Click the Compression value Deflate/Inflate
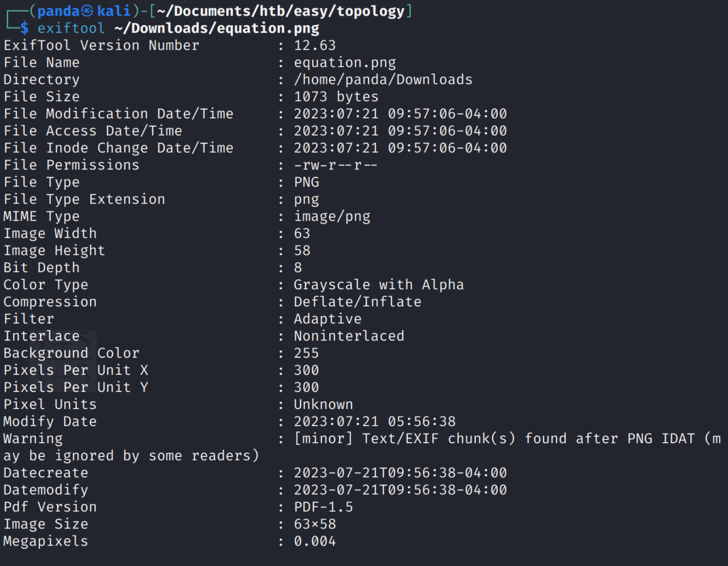The height and width of the screenshot is (566, 728). point(357,302)
